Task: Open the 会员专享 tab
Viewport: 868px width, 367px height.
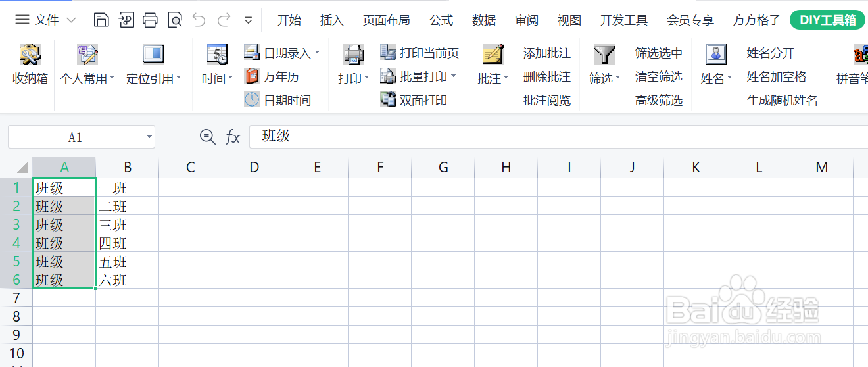Action: pos(690,20)
